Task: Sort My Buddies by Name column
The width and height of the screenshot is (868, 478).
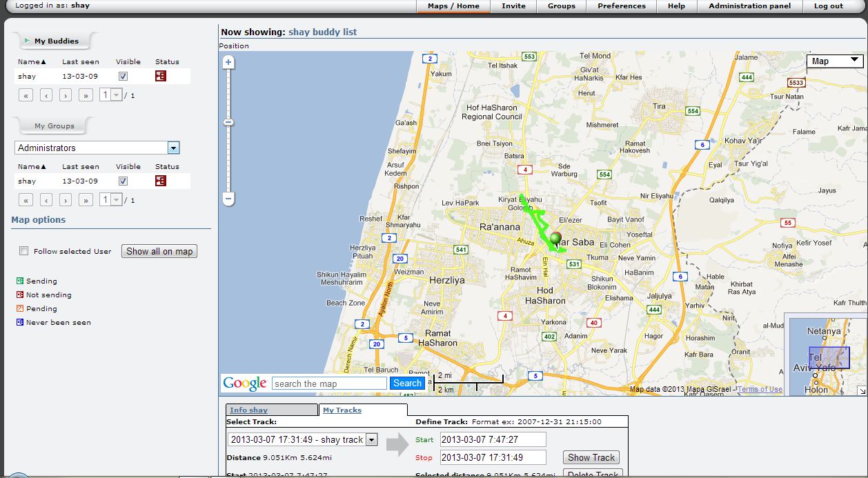Action: [32, 61]
